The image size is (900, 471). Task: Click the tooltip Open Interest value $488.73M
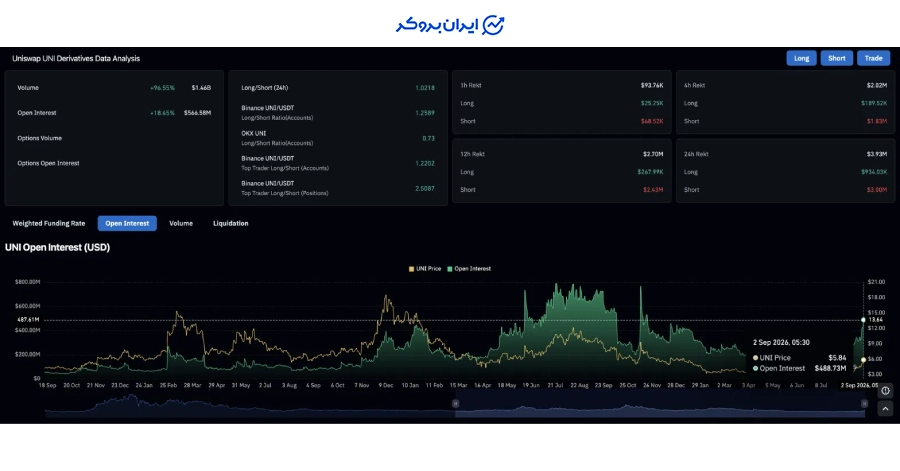pos(831,368)
